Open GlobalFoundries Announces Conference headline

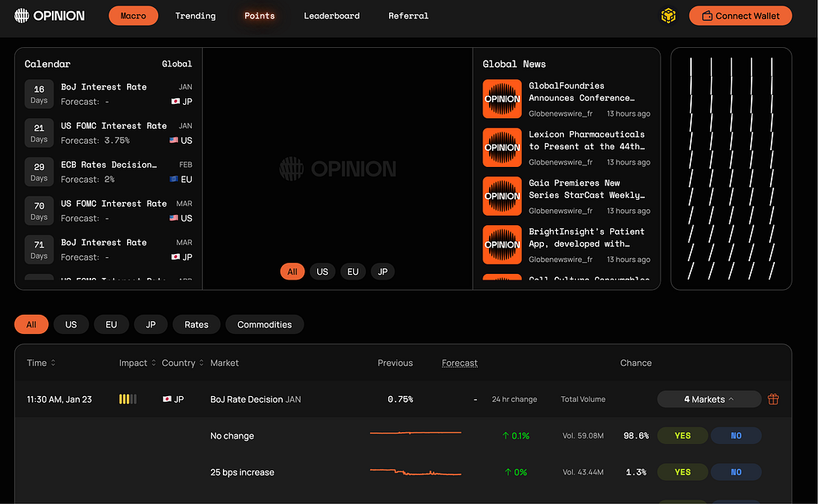click(x=582, y=92)
